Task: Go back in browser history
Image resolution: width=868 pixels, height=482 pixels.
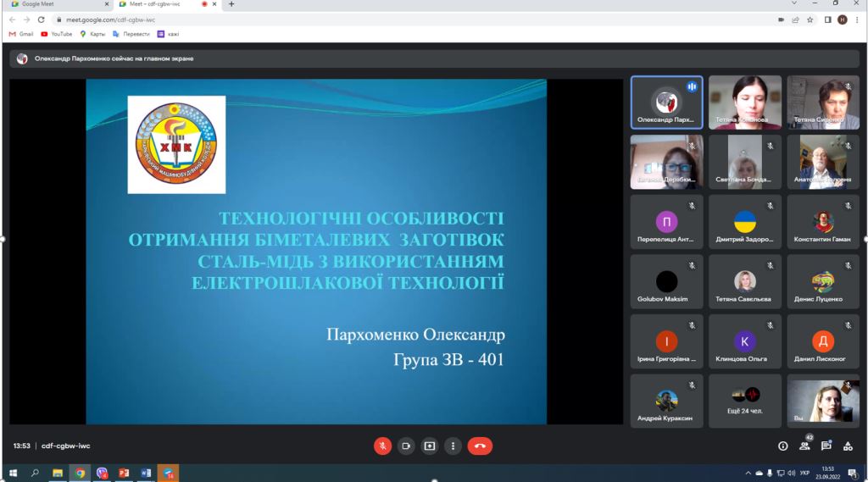Action: (12, 19)
